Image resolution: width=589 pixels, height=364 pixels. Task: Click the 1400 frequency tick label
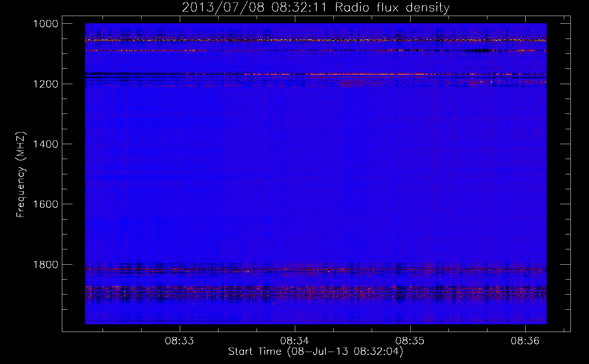pyautogui.click(x=46, y=144)
